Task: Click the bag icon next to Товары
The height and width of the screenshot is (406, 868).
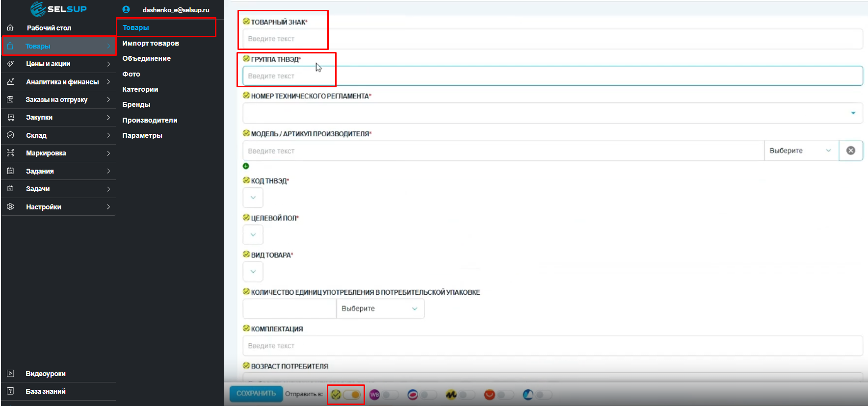Action: point(10,46)
